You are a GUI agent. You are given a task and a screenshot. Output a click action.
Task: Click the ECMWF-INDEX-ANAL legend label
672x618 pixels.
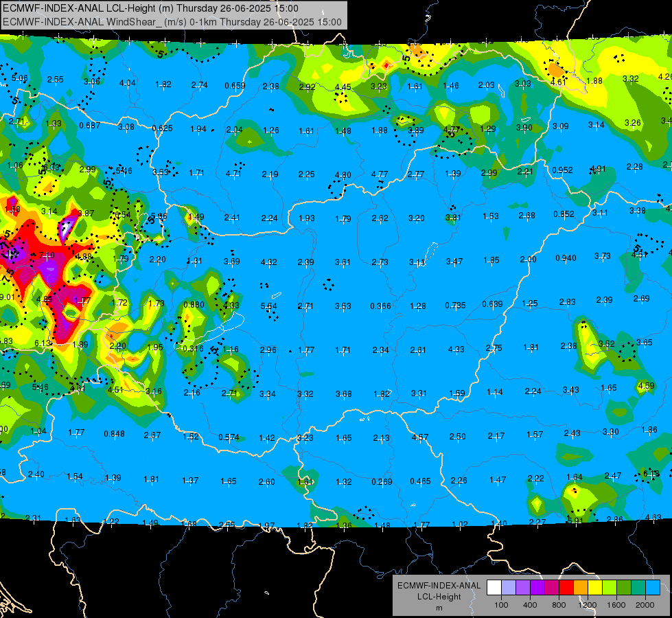click(x=439, y=586)
